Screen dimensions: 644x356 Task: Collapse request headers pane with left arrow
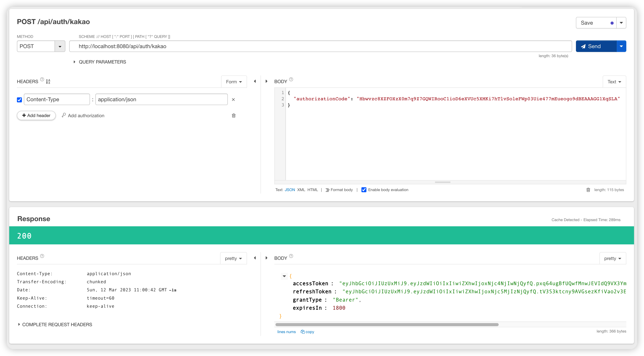[x=255, y=81]
